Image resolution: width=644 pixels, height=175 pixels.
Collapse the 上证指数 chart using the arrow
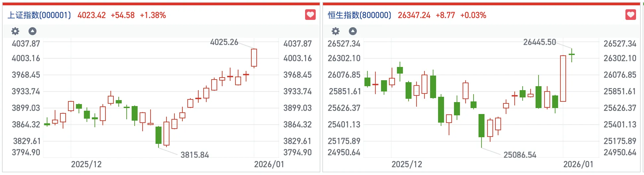point(32,31)
